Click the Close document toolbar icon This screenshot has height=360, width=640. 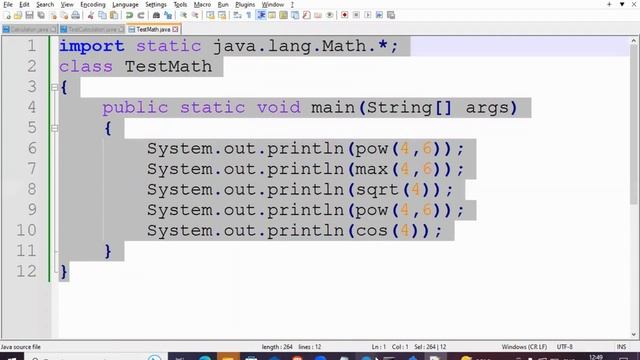coord(53,15)
